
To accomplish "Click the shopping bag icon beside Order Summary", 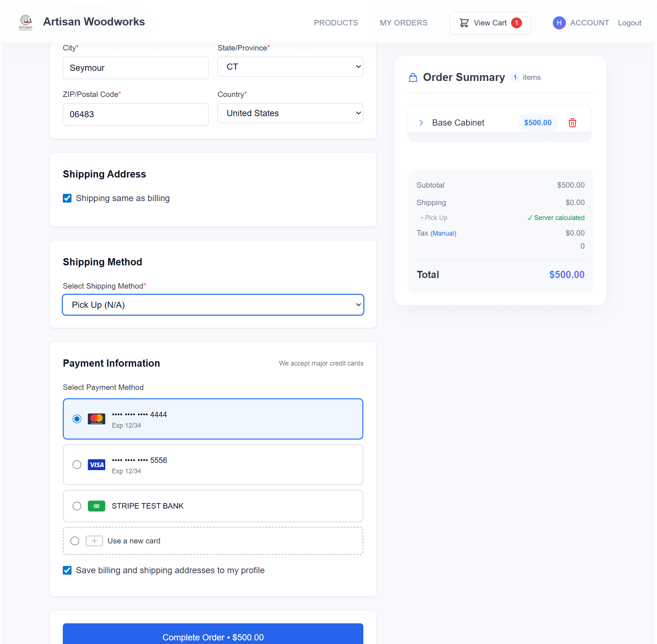I will [x=413, y=77].
